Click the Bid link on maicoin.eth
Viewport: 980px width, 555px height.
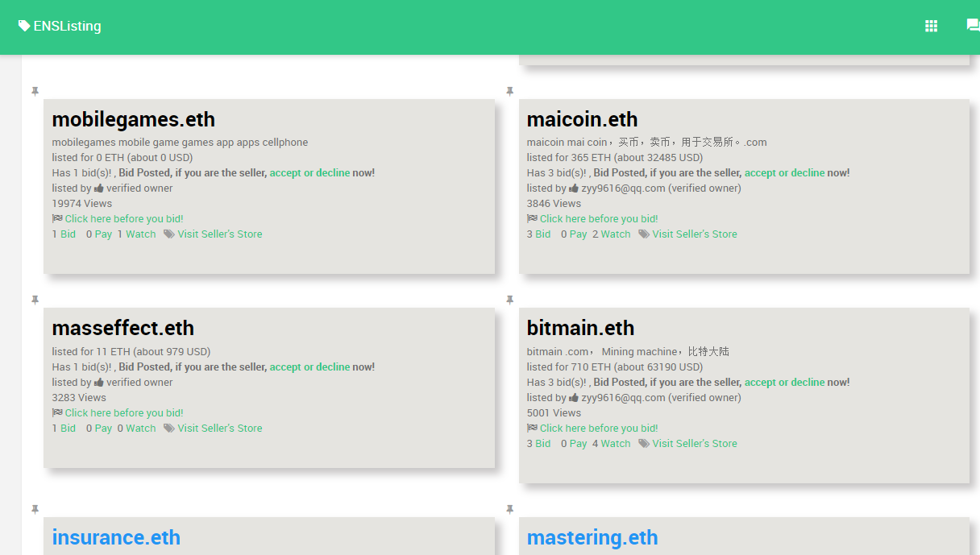tap(542, 234)
